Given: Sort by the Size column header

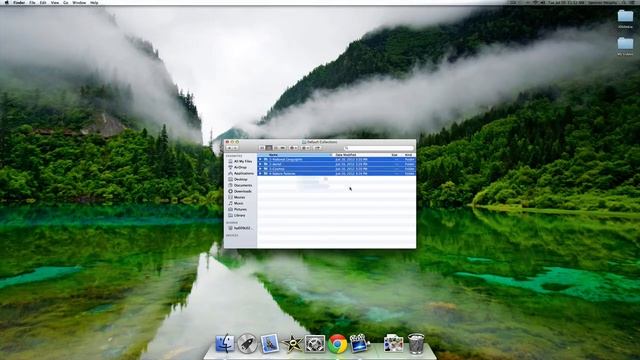Looking at the screenshot, I should pos(394,155).
